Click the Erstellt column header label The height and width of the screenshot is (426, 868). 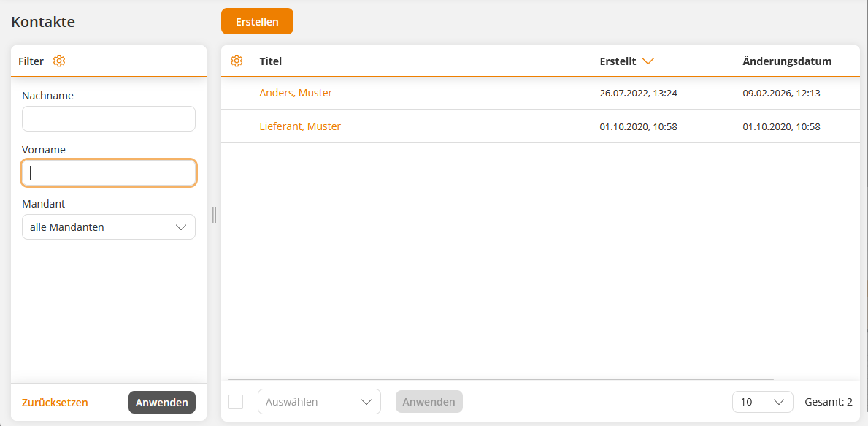[618, 61]
